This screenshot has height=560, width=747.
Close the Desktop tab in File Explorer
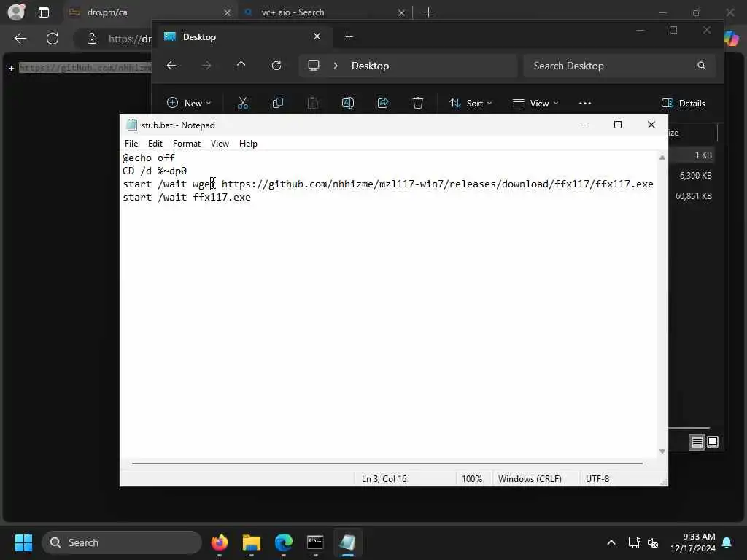(317, 36)
